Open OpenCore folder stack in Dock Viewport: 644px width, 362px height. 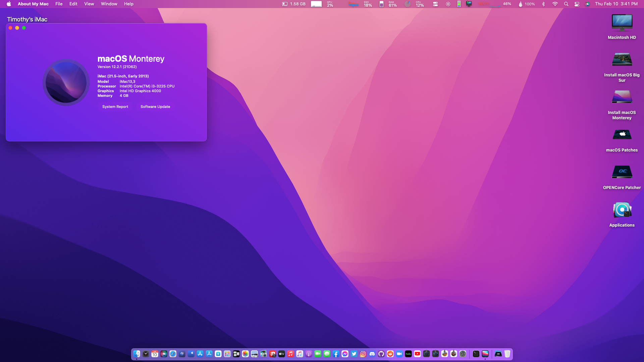(x=498, y=354)
